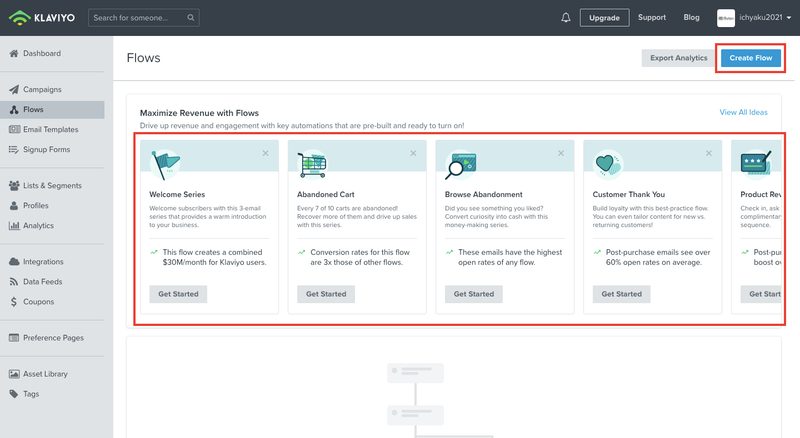The image size is (800, 438).
Task: Click the Klaviyo logo
Action: click(x=42, y=18)
